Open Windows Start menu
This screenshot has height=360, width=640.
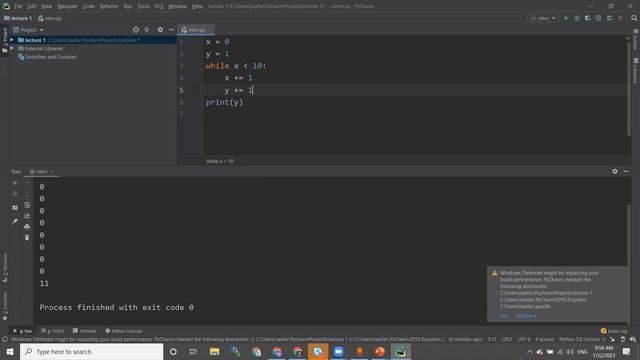10,351
